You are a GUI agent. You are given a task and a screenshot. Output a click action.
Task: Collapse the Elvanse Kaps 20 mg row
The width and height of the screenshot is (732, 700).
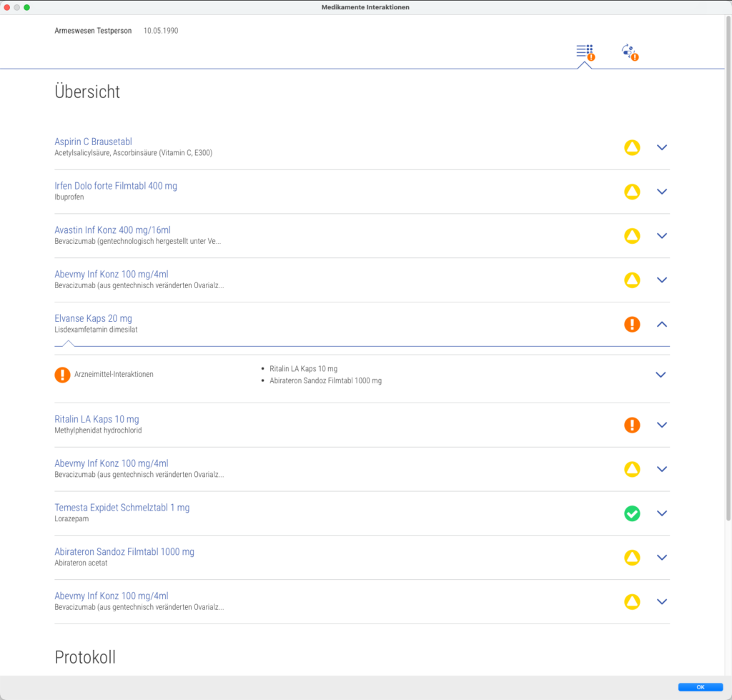pos(662,324)
